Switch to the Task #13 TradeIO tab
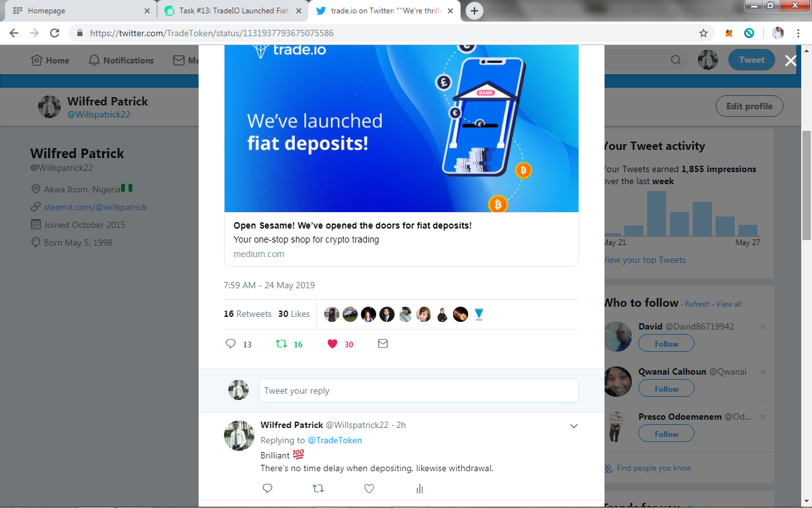This screenshot has width=812, height=508. (x=232, y=11)
